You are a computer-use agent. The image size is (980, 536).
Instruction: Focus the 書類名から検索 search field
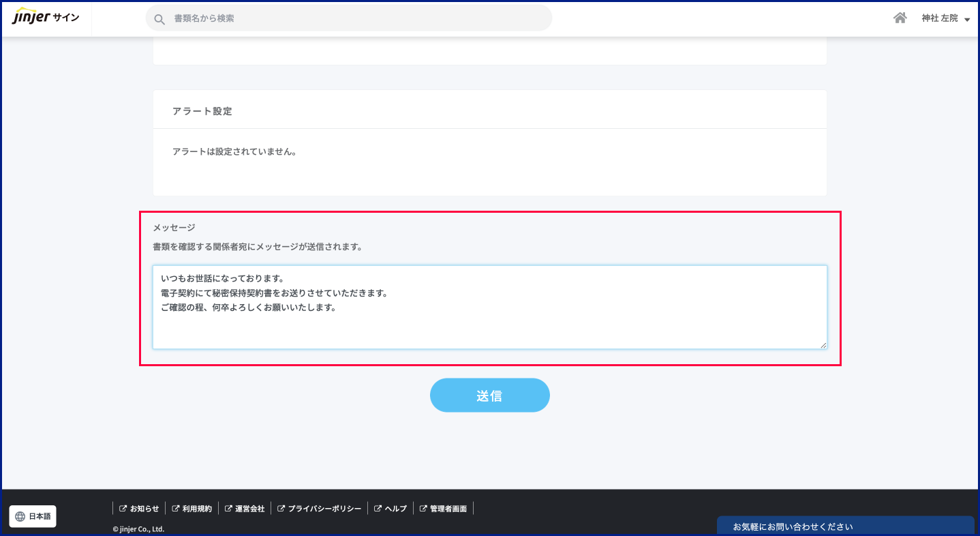pyautogui.click(x=354, y=18)
